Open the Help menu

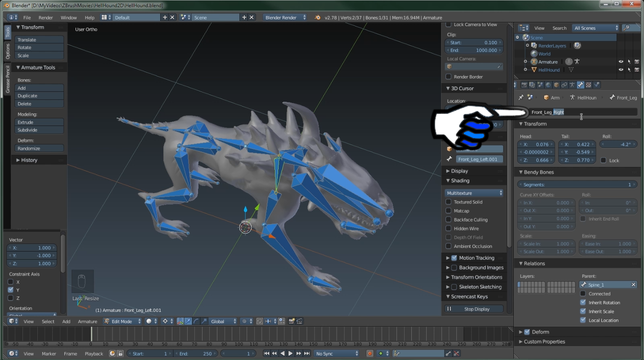click(90, 18)
